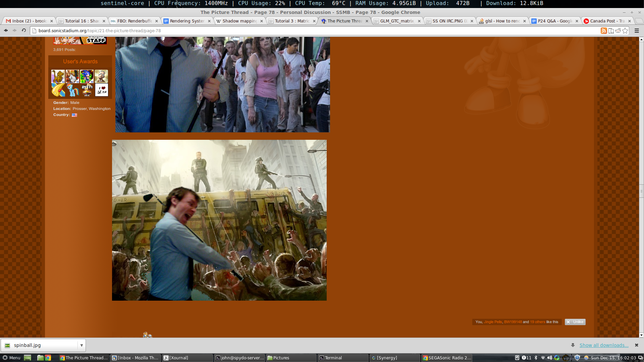Click the show desktop windows icon in tray
Image resolution: width=644 pixels, height=362 pixels.
pyautogui.click(x=640, y=358)
